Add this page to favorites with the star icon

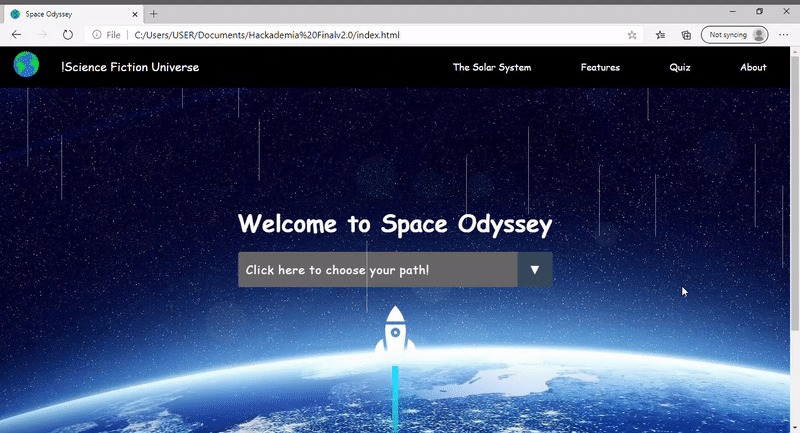632,35
